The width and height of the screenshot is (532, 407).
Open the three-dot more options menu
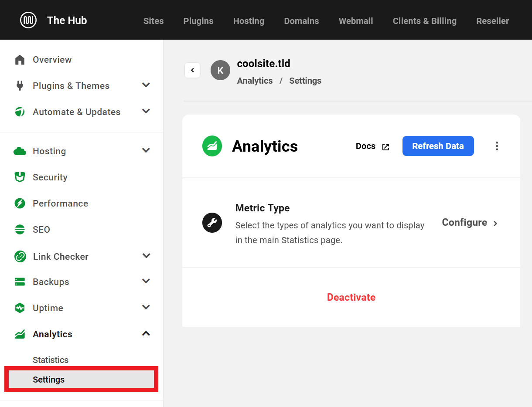click(497, 146)
